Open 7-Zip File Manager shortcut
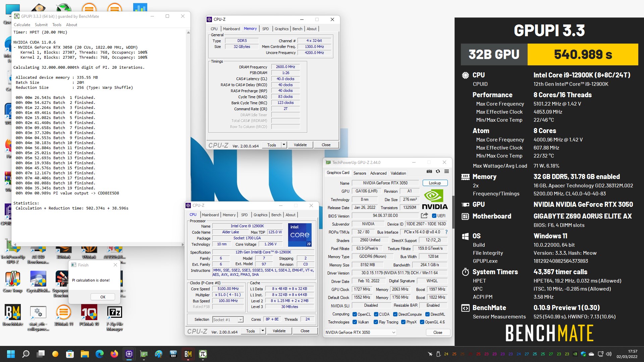The width and height of the screenshot is (644, 362). 115,318
